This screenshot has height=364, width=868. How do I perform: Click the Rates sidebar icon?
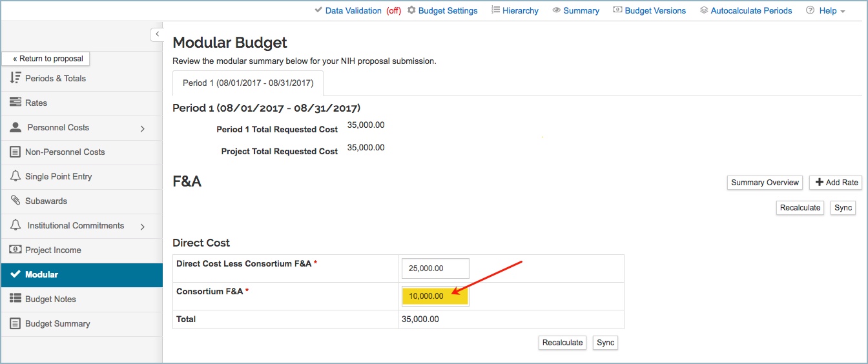tap(15, 103)
